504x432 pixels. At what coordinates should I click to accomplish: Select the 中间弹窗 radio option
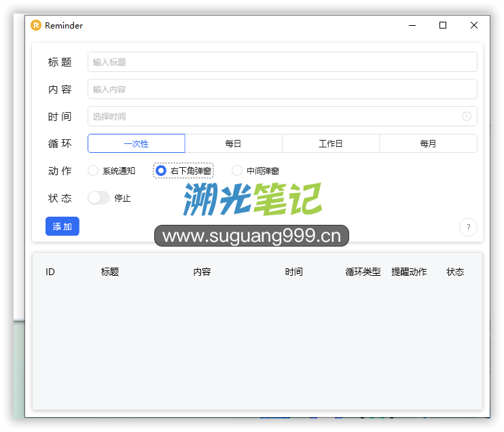(x=237, y=170)
